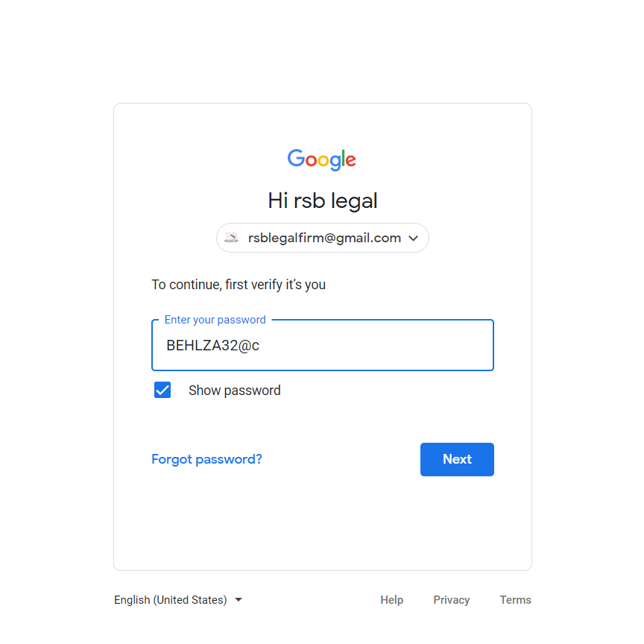Uncheck the Show password checkbox

click(x=162, y=390)
